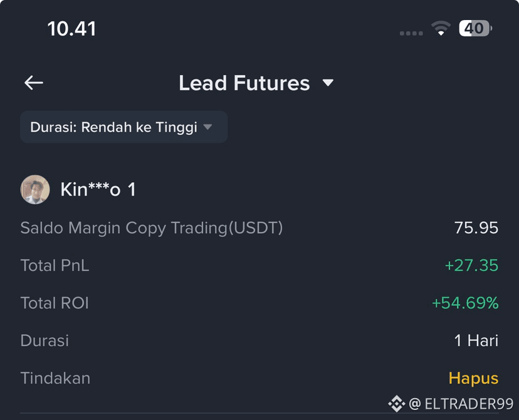Screen dimensions: 519x420
Task: Open the Kin***o 1 trader name
Action: 98,190
